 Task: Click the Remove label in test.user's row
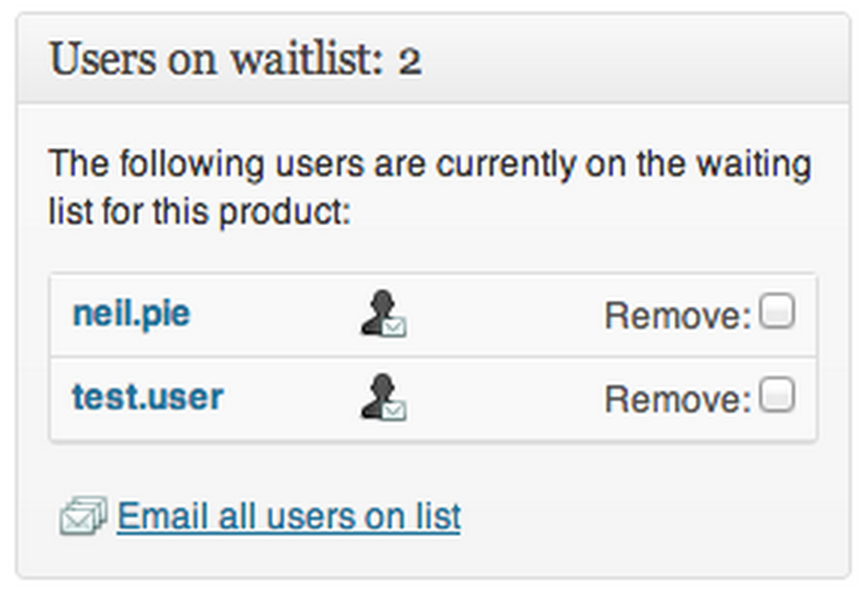pyautogui.click(x=679, y=398)
